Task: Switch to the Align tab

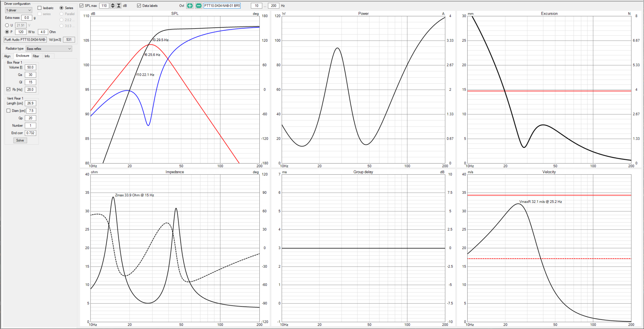Action: coord(7,56)
